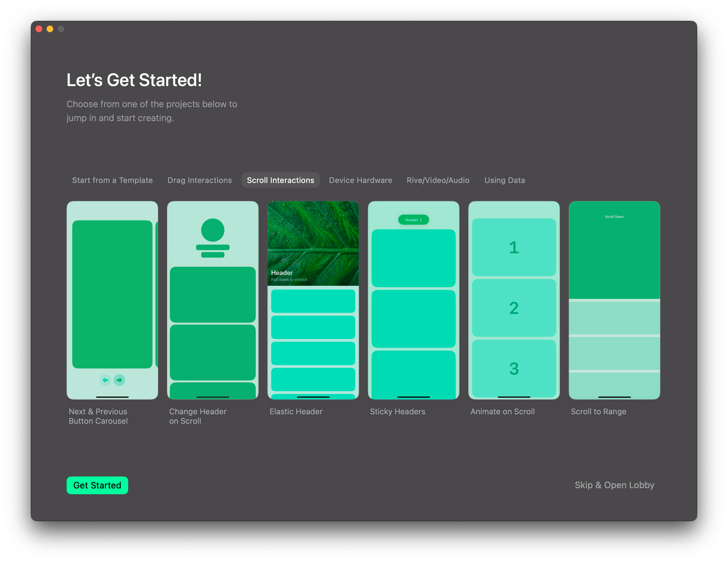Select the previous-arrow icon in the carousel preview
This screenshot has height=562, width=728.
106,380
